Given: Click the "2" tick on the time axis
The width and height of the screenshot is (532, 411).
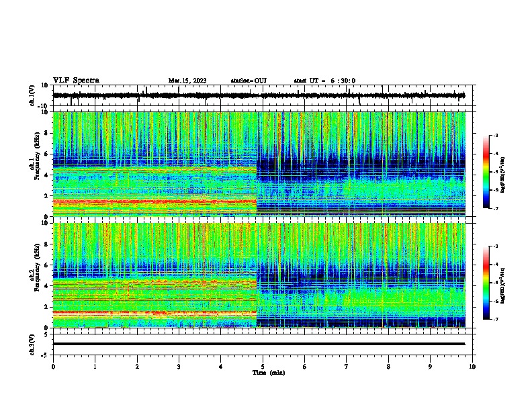Looking at the screenshot, I should point(137,367).
